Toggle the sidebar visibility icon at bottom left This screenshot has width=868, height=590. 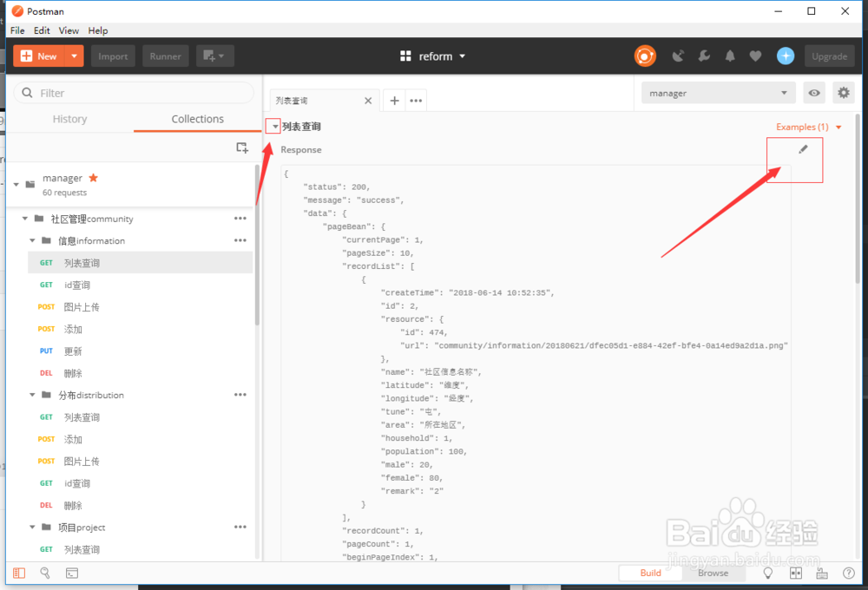click(x=19, y=573)
